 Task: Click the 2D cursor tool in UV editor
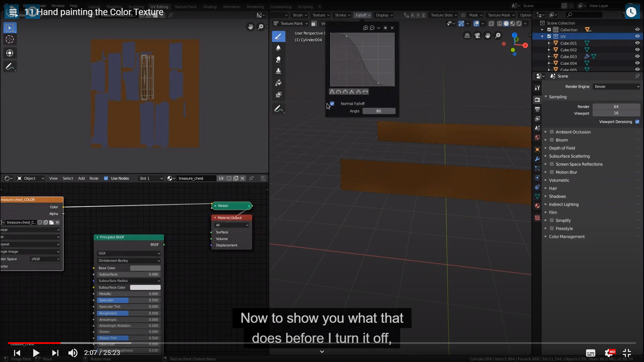point(10,40)
